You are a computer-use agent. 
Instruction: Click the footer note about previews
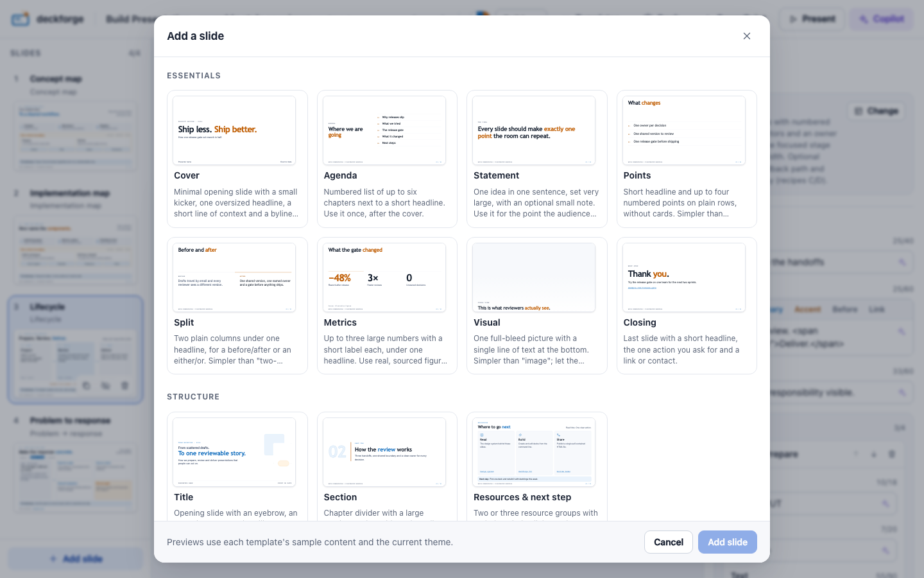coord(310,542)
